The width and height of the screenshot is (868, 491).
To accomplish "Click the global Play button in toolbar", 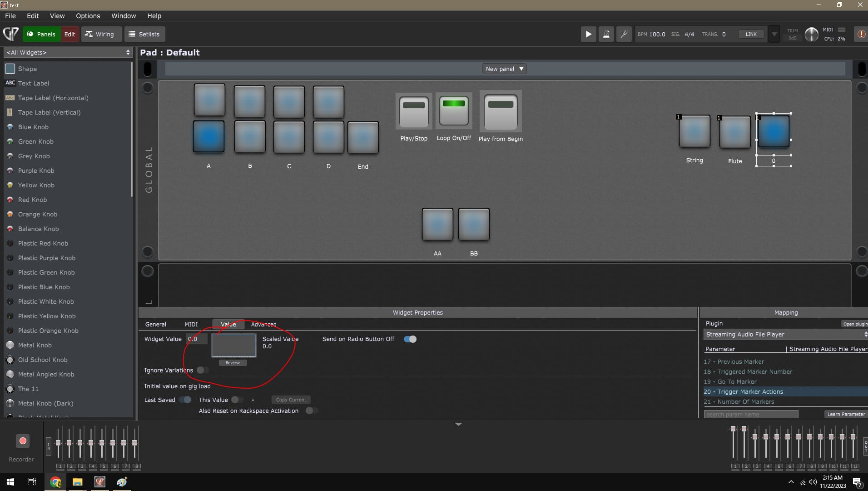I will (x=588, y=34).
